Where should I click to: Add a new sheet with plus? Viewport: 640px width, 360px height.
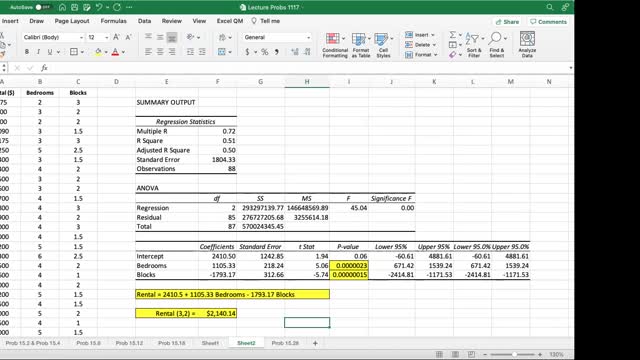tap(315, 343)
